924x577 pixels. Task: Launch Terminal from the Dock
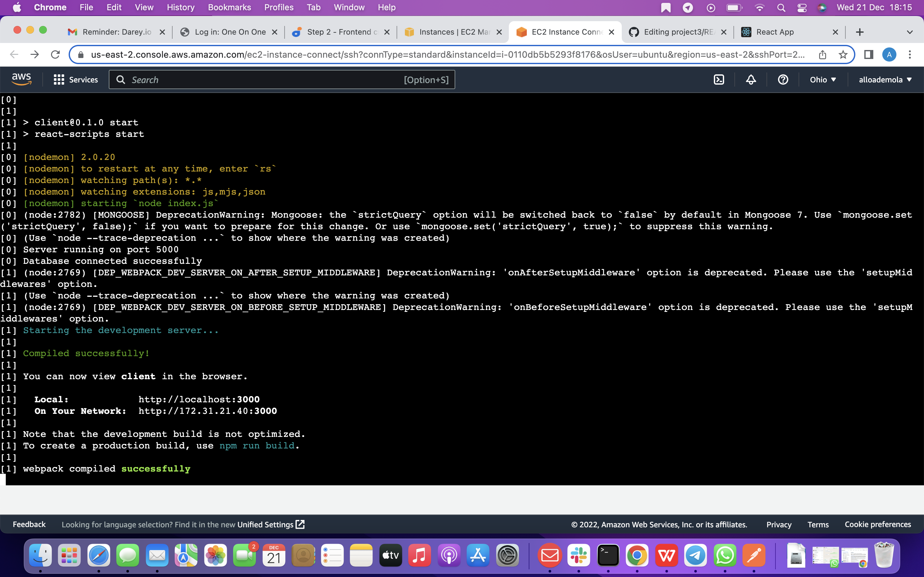(x=608, y=555)
